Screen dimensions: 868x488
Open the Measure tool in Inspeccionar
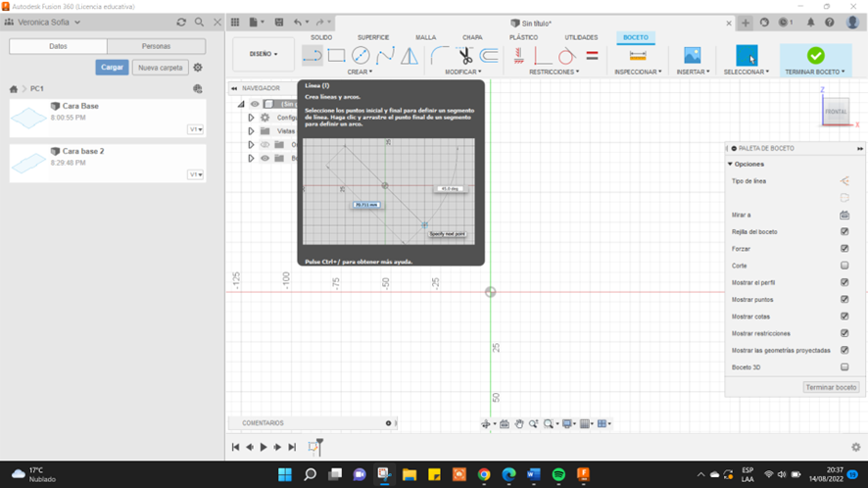coord(638,56)
